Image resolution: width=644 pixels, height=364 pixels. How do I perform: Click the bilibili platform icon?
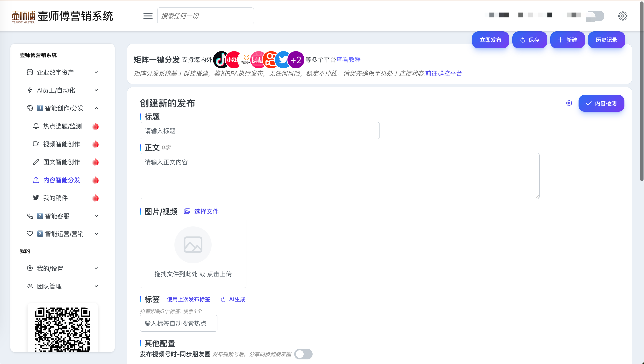point(257,60)
